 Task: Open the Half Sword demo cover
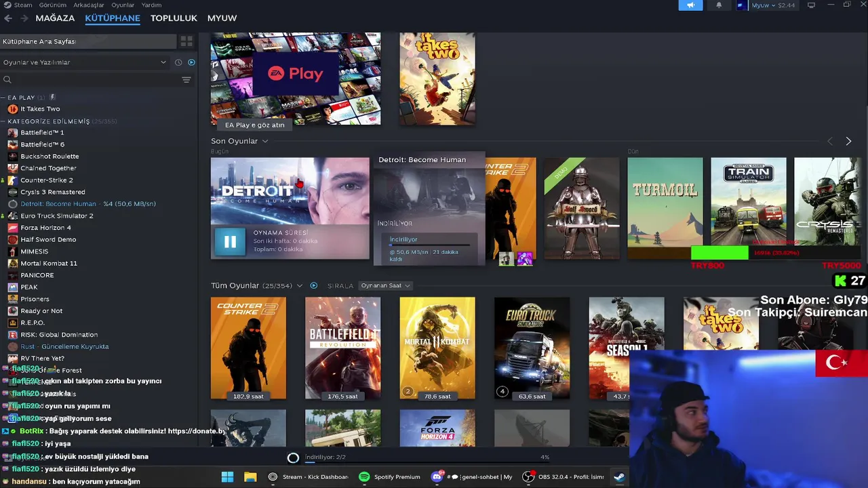pos(582,208)
